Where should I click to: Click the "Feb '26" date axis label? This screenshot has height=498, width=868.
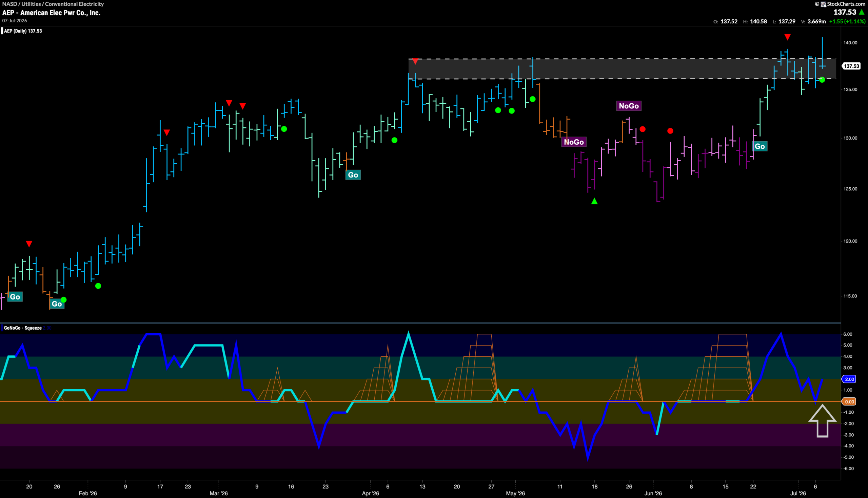[x=88, y=493]
